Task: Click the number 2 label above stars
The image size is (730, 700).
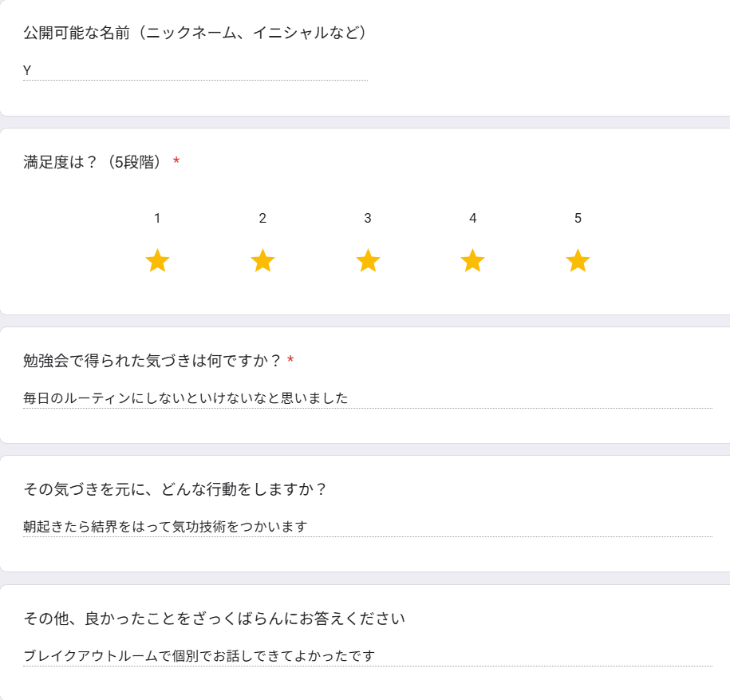Action: [x=262, y=218]
